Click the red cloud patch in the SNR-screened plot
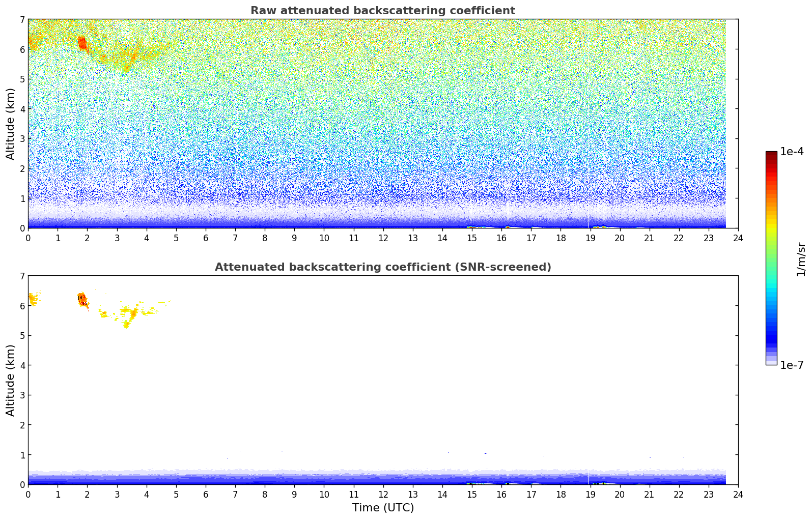 click(x=83, y=299)
